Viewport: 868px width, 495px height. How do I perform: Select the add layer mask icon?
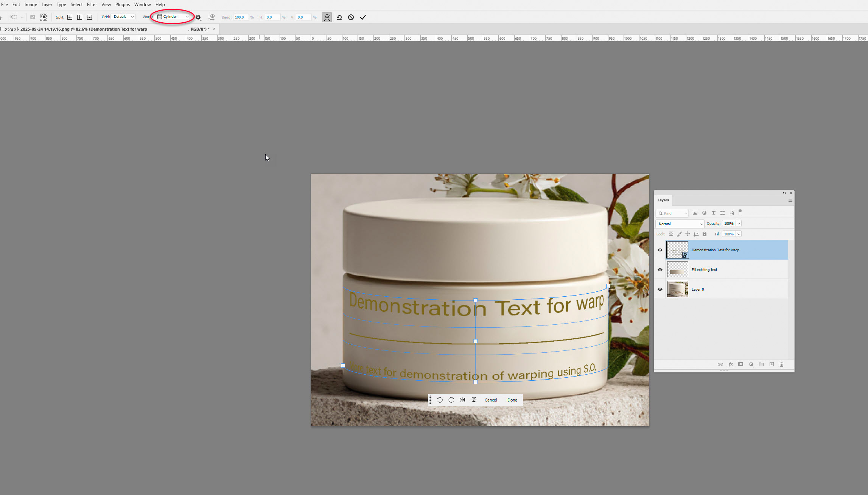740,364
